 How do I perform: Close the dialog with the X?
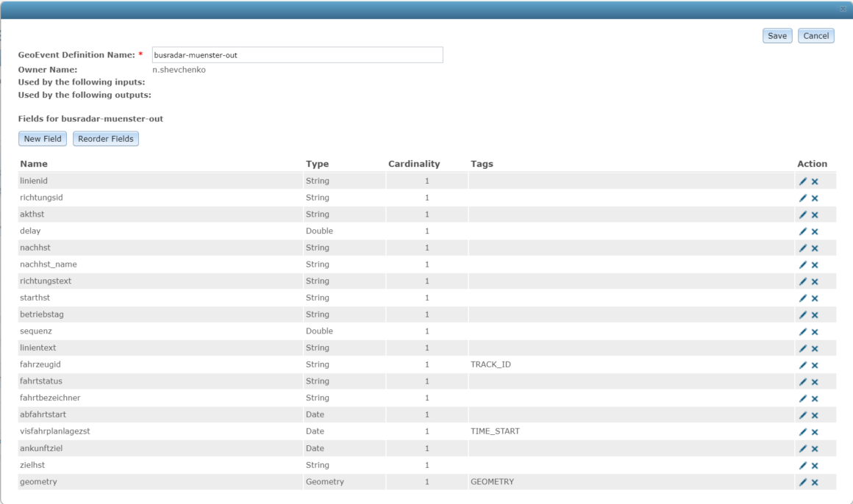click(843, 10)
